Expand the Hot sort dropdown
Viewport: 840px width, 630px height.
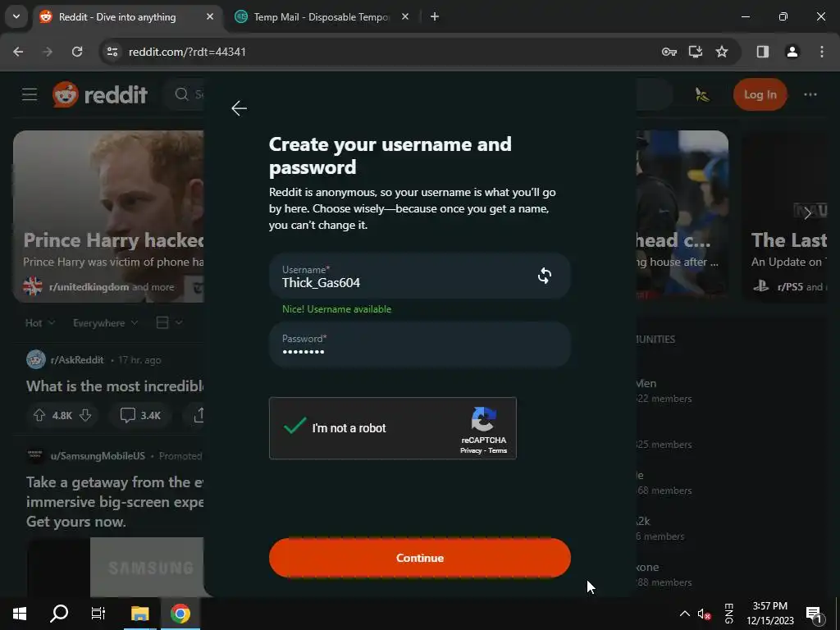click(x=39, y=323)
